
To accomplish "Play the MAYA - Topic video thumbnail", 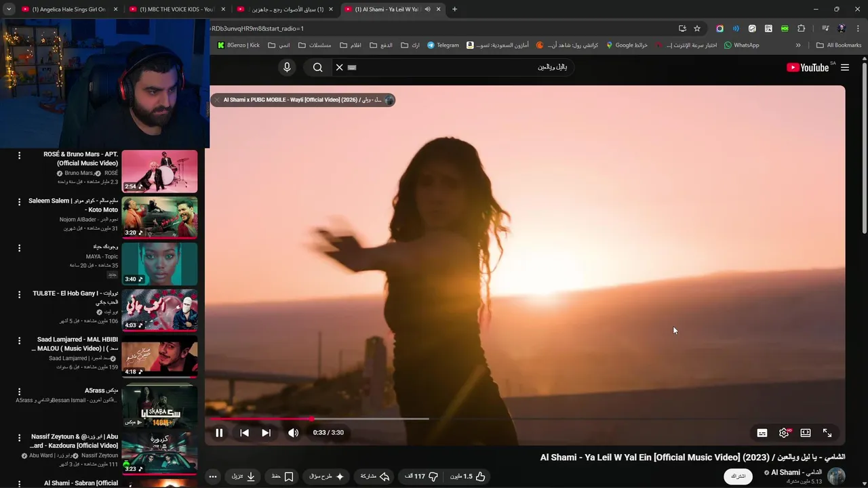I will point(159,264).
